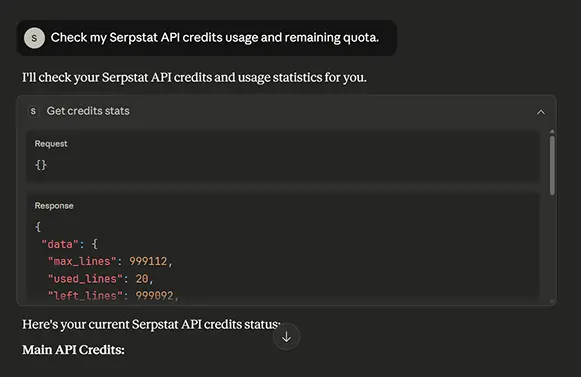Click the empty braces in Request body
Screen dimensions: 581x377
41,165
